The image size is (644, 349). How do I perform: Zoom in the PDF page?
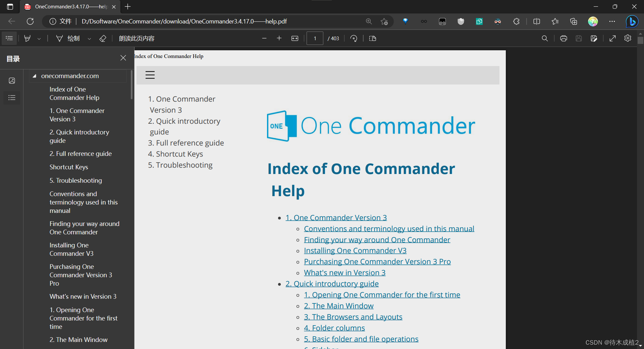[279, 39]
